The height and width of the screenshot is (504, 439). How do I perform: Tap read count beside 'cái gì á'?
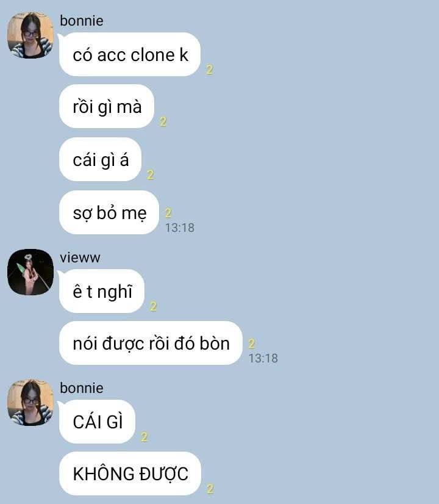tap(150, 175)
